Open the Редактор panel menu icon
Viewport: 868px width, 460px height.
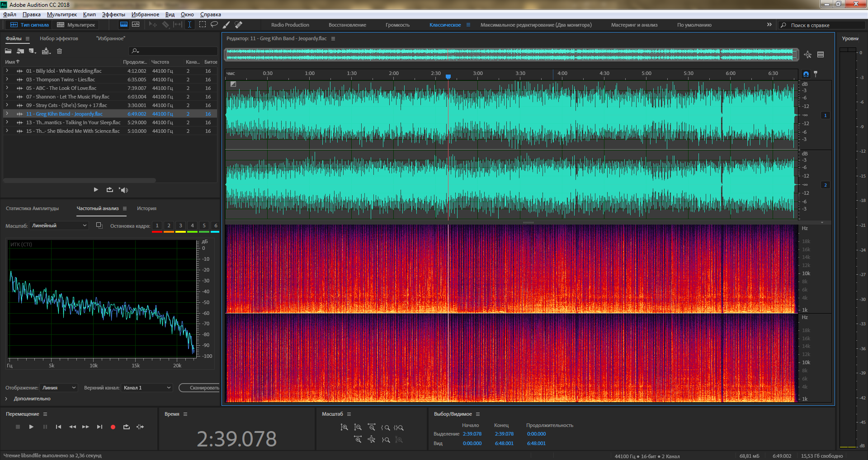click(333, 38)
